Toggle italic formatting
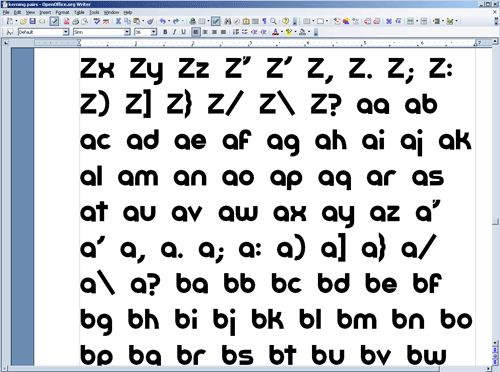This screenshot has height=372, width=500. 174,32
